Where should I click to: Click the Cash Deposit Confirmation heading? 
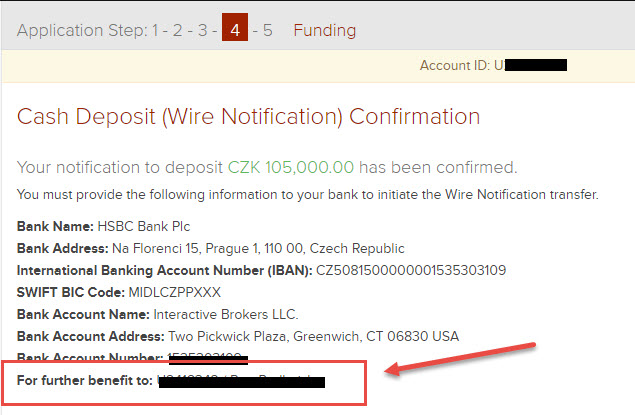point(248,117)
